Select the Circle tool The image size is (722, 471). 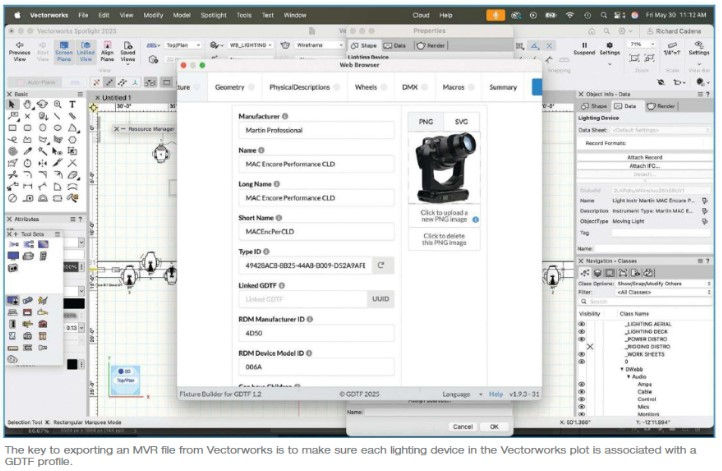pos(42,128)
